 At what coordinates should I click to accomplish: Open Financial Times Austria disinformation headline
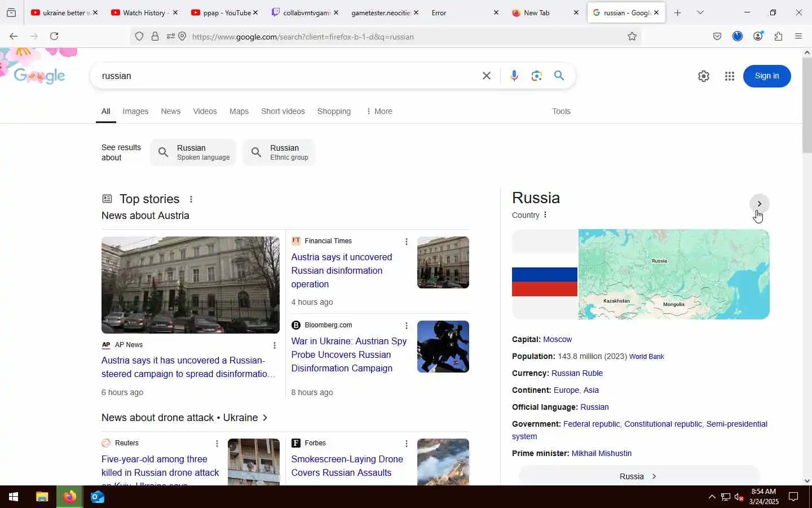pyautogui.click(x=342, y=270)
